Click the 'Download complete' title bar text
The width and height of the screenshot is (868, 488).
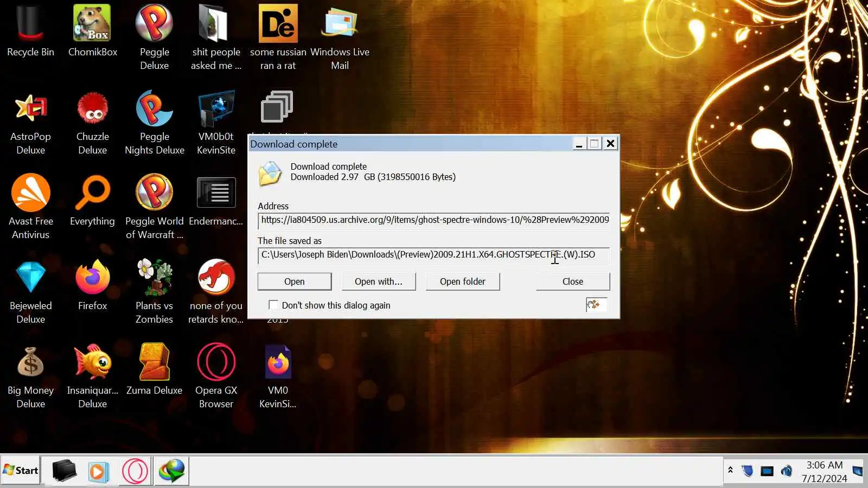tap(293, 144)
